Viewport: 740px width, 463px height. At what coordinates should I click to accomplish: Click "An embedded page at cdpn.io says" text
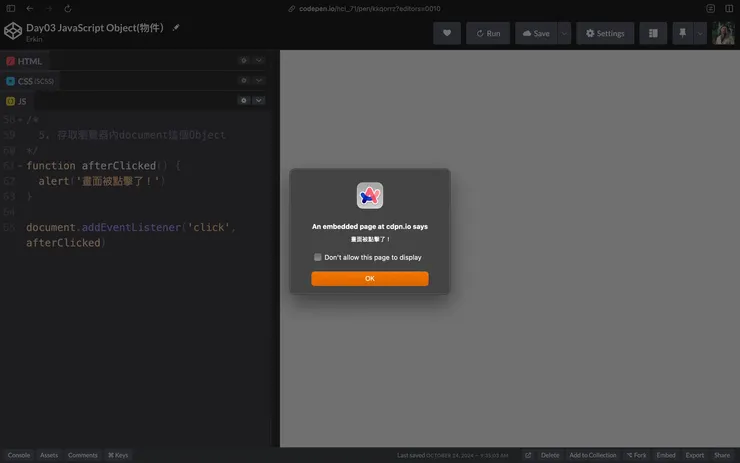(x=370, y=227)
